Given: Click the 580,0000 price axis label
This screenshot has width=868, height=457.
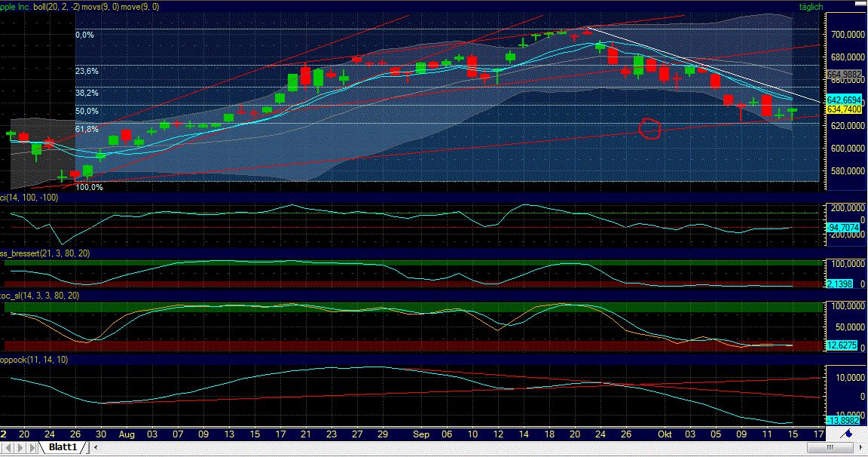Looking at the screenshot, I should [x=848, y=171].
